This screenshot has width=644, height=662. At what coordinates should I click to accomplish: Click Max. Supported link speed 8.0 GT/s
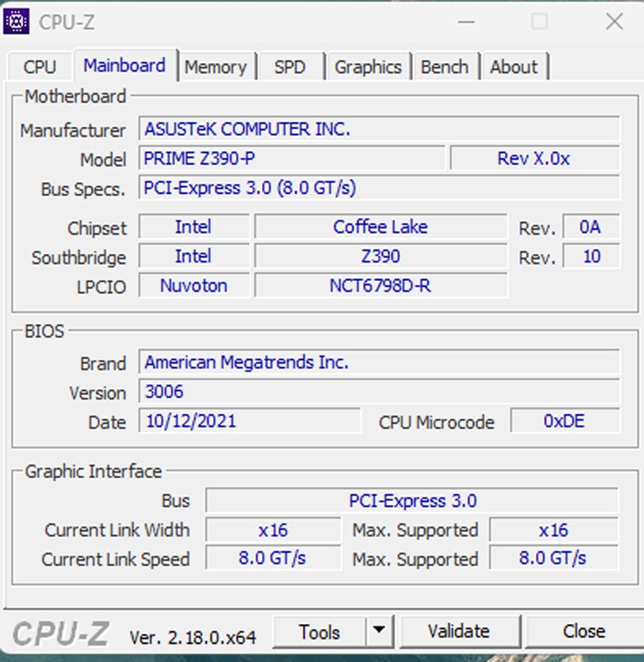point(554,558)
